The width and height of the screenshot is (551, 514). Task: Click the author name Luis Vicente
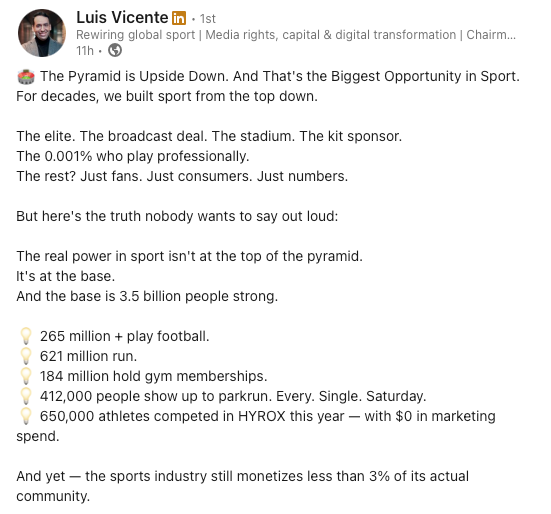pyautogui.click(x=122, y=18)
